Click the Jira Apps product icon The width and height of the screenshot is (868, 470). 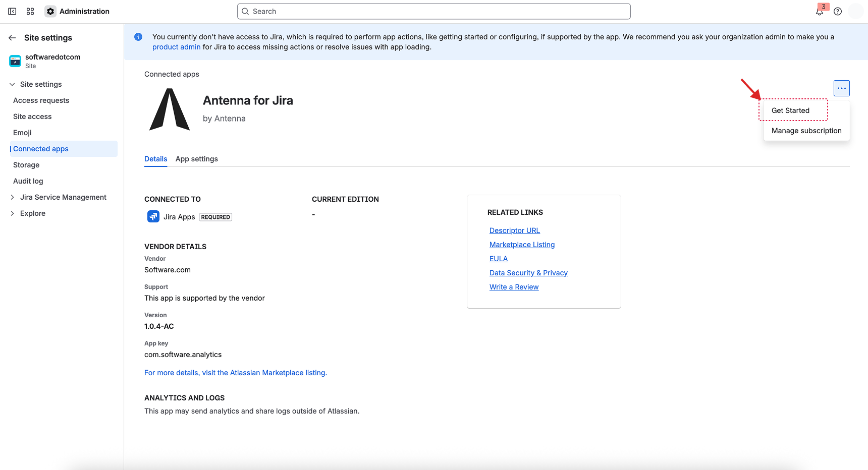153,217
